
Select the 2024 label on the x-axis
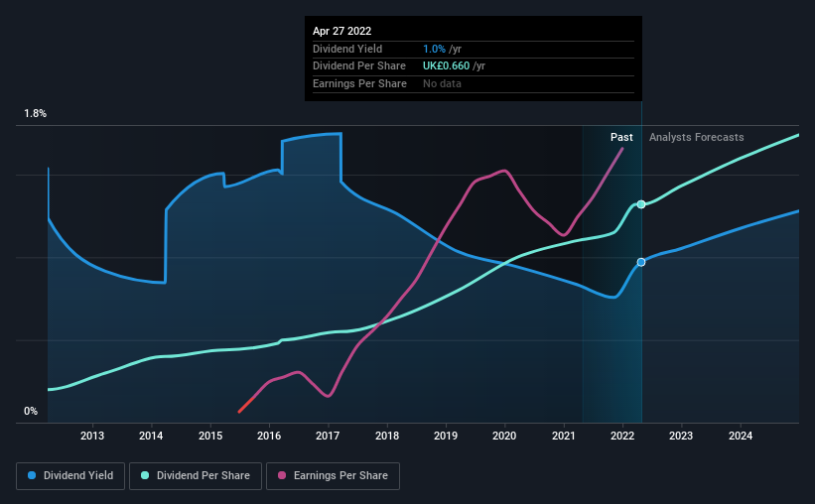741,436
